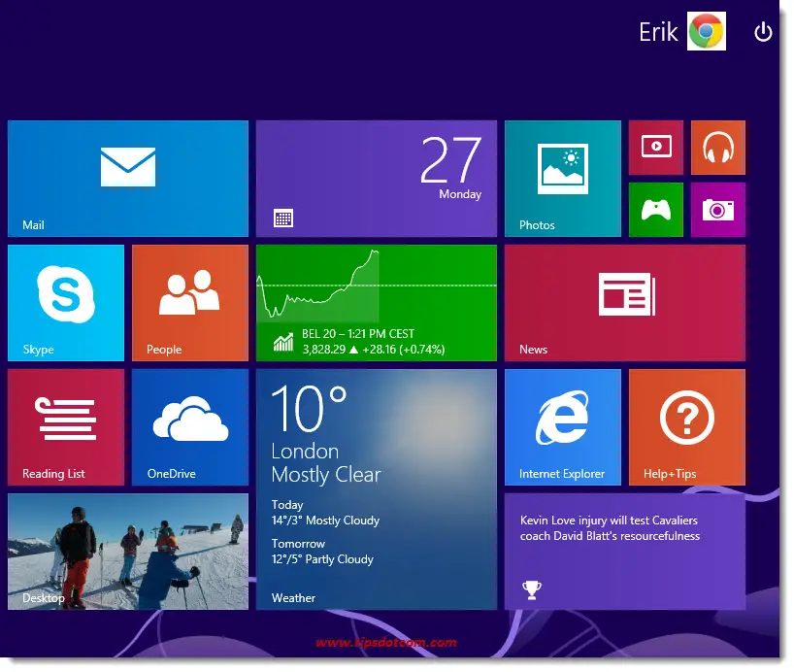Launch the Video tile
Viewport: 794px width, 672px height.
pos(656,148)
